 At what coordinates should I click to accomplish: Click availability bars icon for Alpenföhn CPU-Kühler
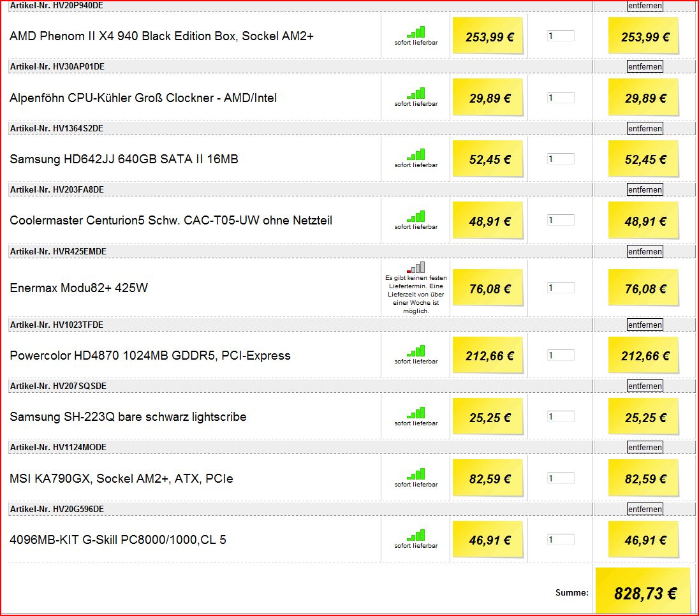pyautogui.click(x=416, y=93)
